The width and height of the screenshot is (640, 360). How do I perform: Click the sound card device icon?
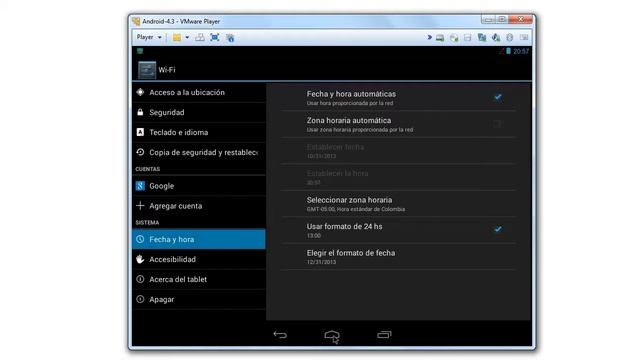coord(496,38)
